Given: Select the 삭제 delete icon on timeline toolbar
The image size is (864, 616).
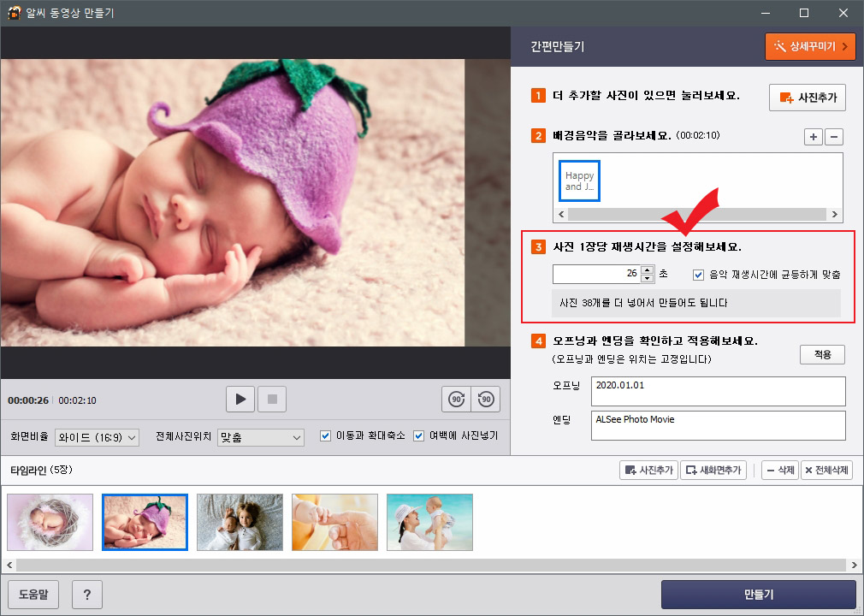Looking at the screenshot, I should (779, 470).
